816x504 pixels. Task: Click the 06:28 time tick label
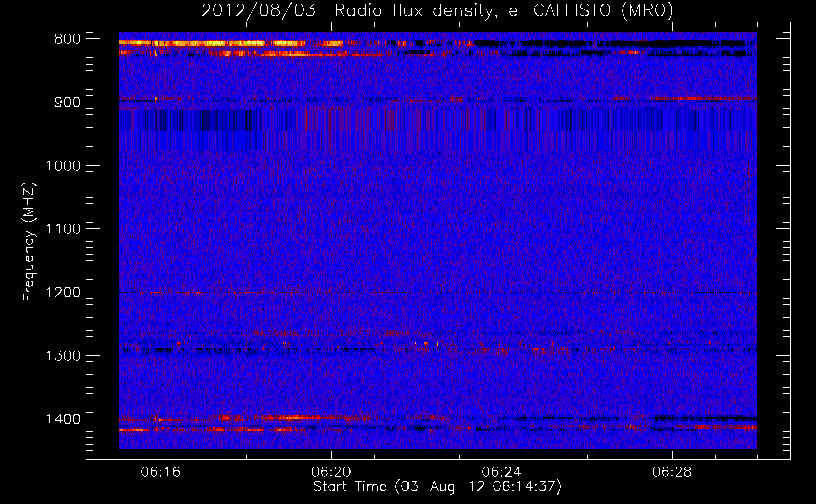pyautogui.click(x=672, y=472)
